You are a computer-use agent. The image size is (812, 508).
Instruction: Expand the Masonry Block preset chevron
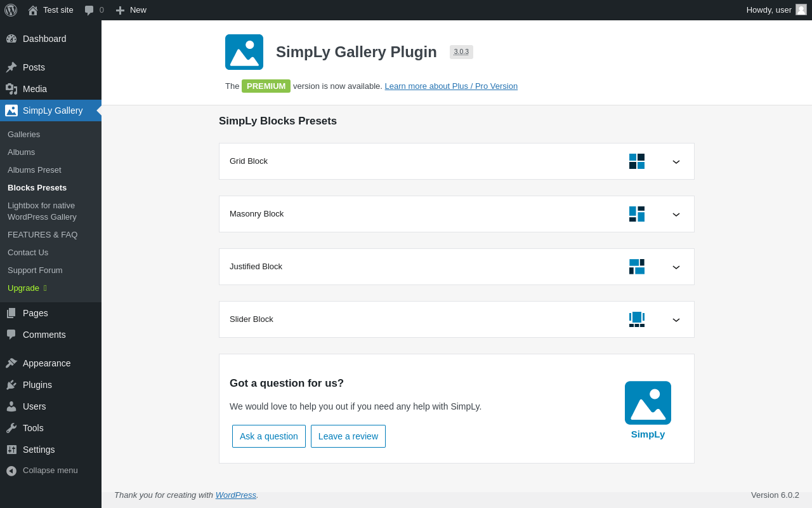tap(676, 215)
